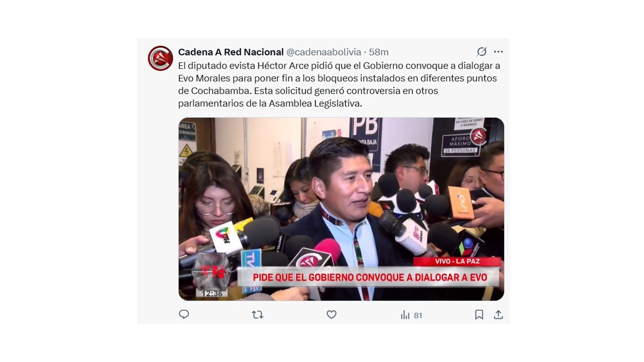Open the post via 58m timestamp
The width and height of the screenshot is (644, 362).
tap(379, 52)
